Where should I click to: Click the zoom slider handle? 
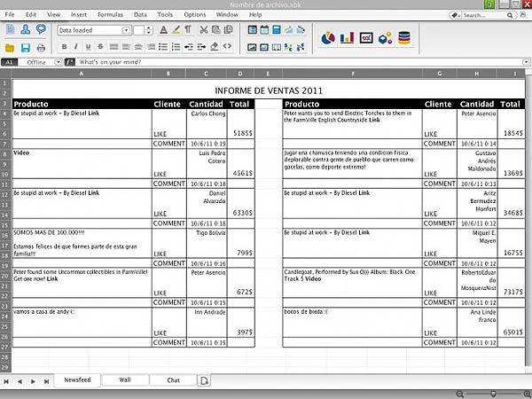(493, 394)
